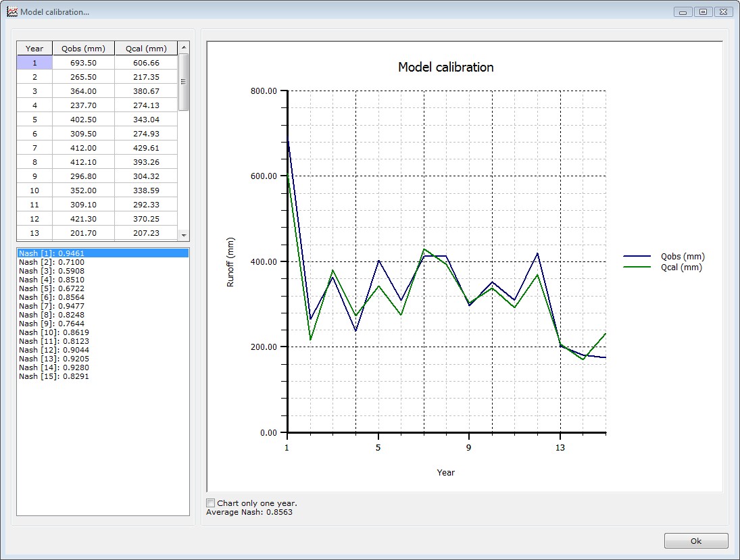Click the Year column header
Viewport: 740px width, 560px height.
coord(34,48)
